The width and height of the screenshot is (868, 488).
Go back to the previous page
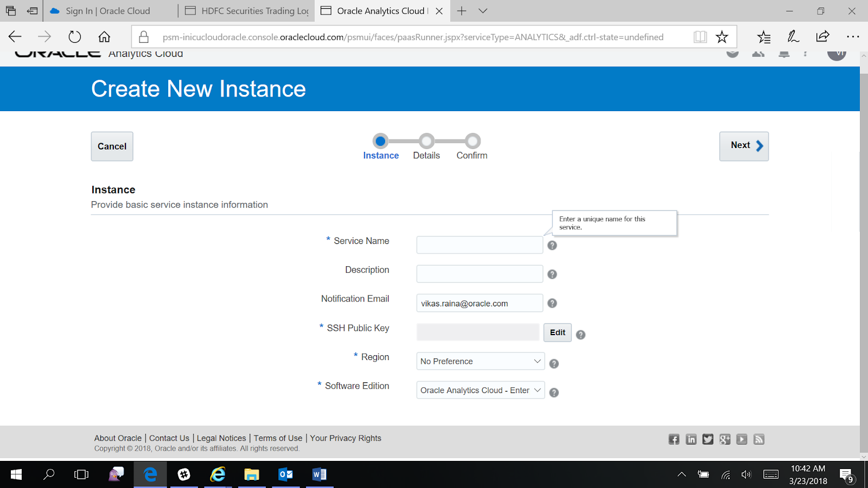click(x=15, y=37)
